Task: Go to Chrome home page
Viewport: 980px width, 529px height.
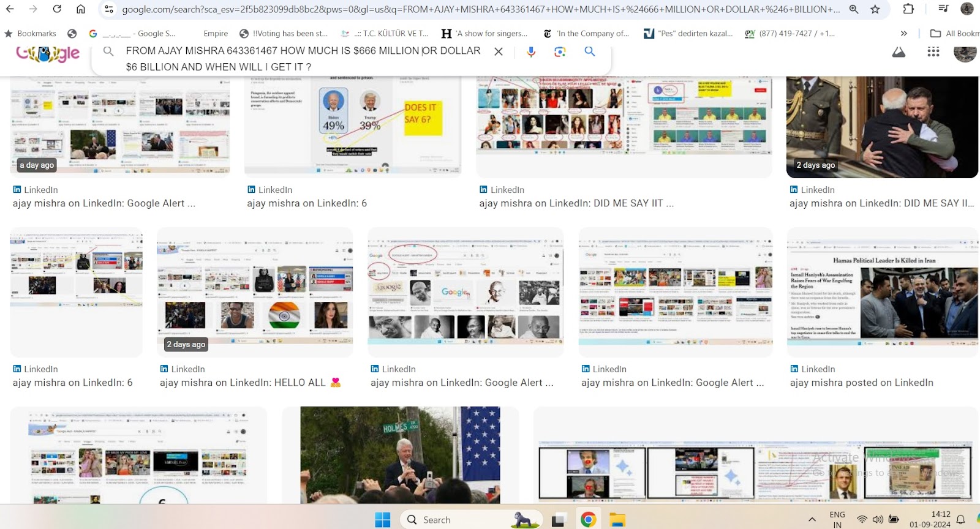Action: click(x=81, y=9)
